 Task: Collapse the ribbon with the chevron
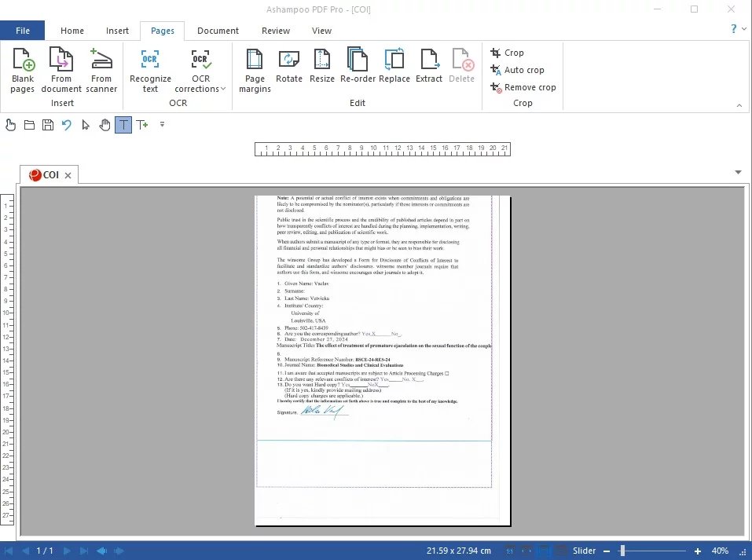739,105
